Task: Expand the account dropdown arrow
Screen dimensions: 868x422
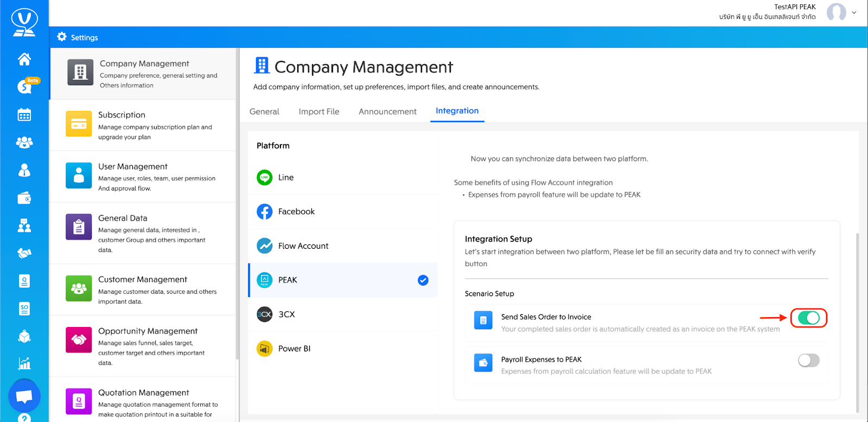Action: point(854,12)
